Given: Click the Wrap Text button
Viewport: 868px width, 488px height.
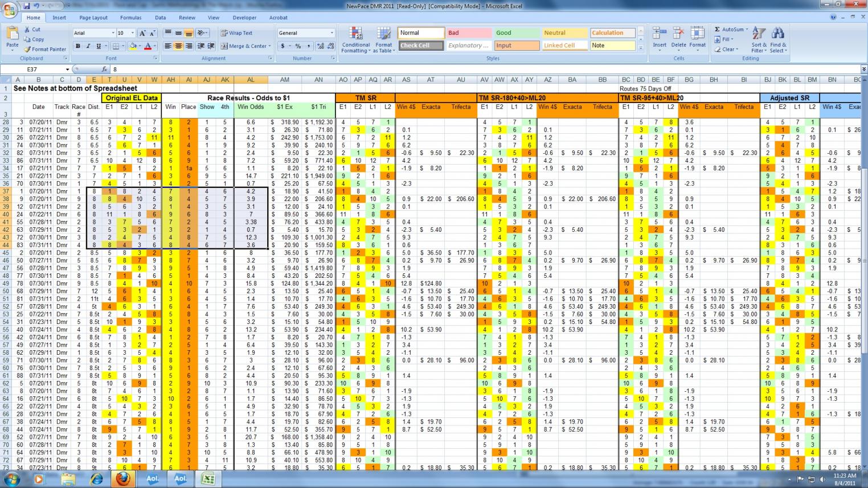Looking at the screenshot, I should [x=236, y=33].
